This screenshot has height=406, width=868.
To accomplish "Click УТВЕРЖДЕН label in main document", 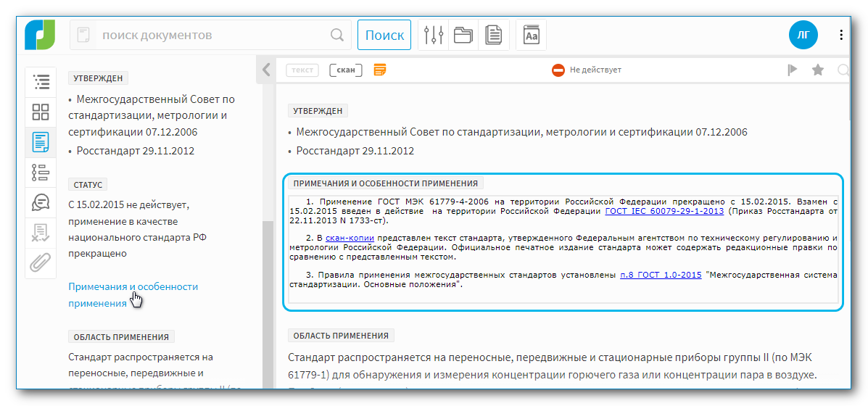I will (318, 111).
